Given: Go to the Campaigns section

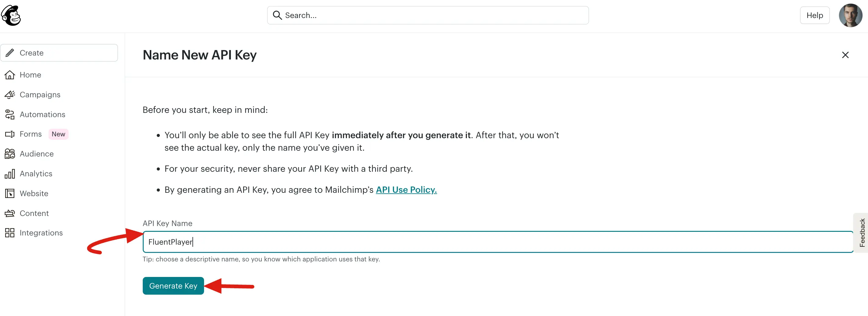Looking at the screenshot, I should click(x=40, y=95).
